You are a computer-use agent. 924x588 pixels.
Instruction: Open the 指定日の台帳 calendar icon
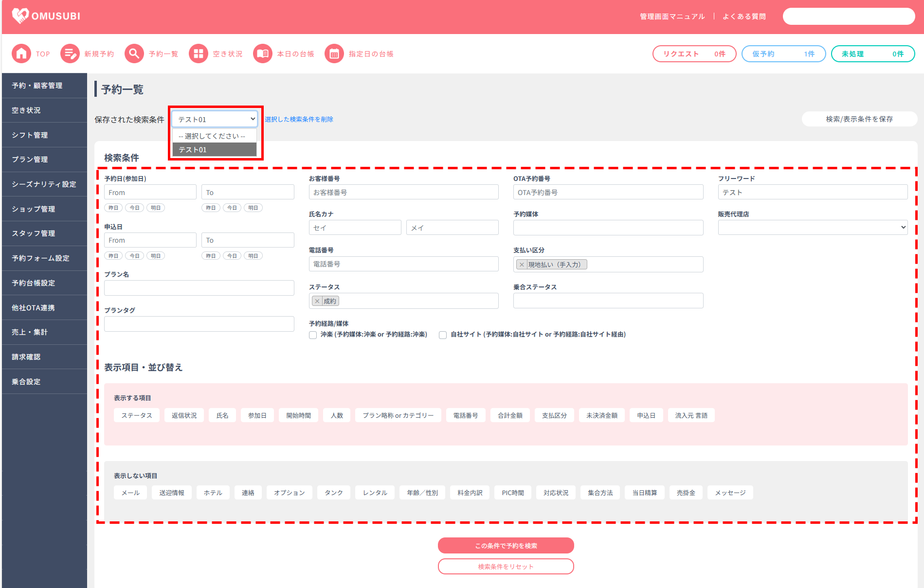click(334, 54)
